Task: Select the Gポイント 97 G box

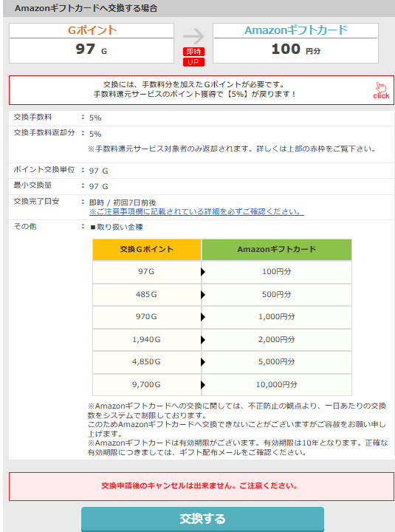Action: point(92,43)
